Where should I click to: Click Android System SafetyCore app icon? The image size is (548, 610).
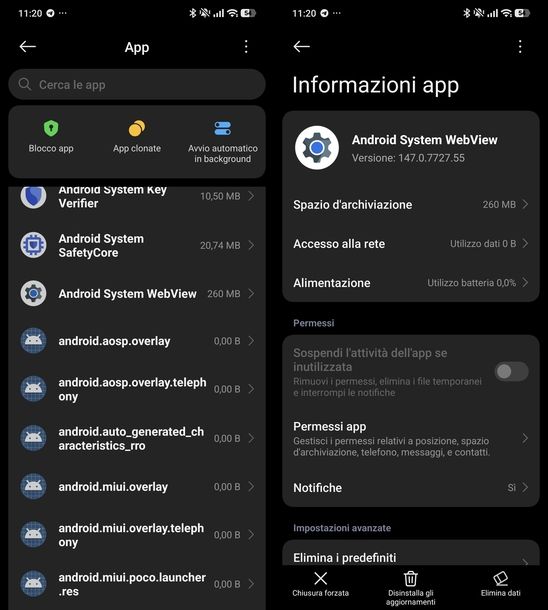click(33, 245)
